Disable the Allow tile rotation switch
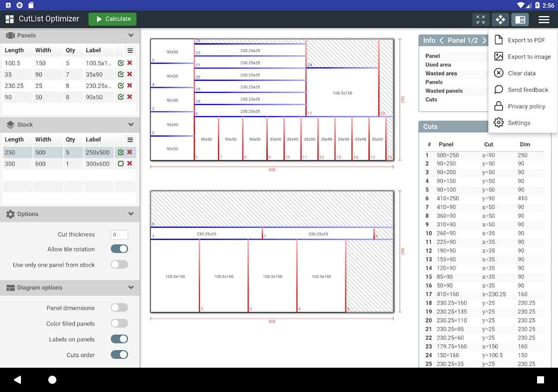 point(120,249)
